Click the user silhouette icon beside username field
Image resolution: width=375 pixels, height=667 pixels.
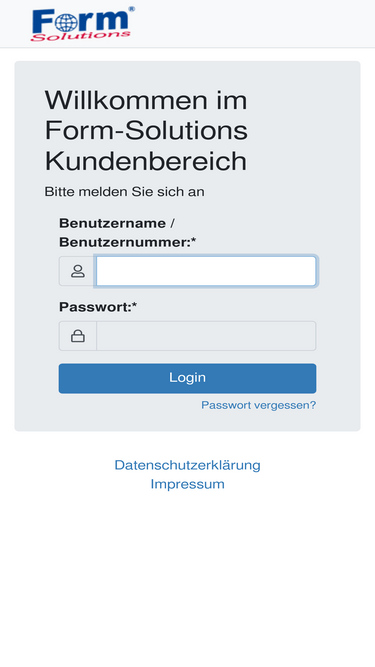78,271
